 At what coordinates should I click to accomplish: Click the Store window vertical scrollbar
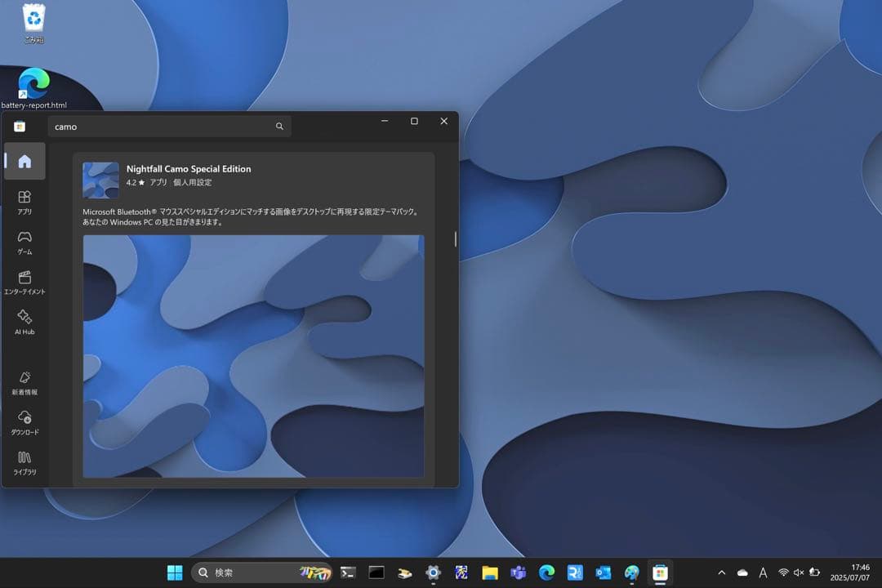(x=455, y=239)
